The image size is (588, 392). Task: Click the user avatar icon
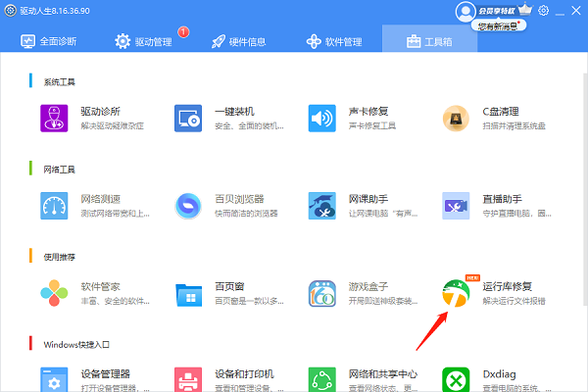click(465, 11)
